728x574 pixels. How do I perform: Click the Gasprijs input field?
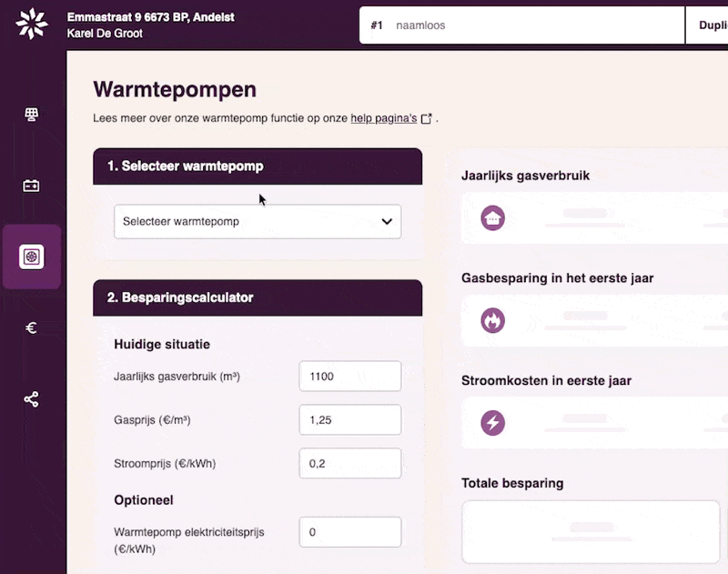(x=349, y=419)
